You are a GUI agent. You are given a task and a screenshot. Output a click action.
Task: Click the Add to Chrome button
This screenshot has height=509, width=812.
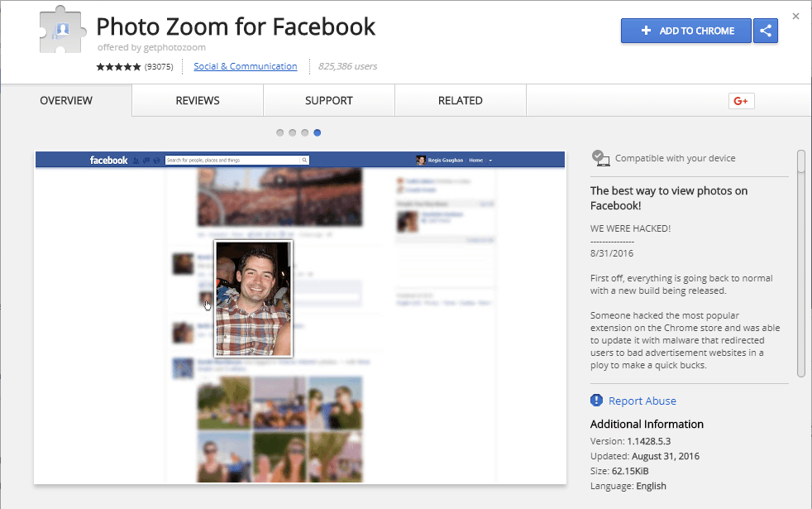686,31
